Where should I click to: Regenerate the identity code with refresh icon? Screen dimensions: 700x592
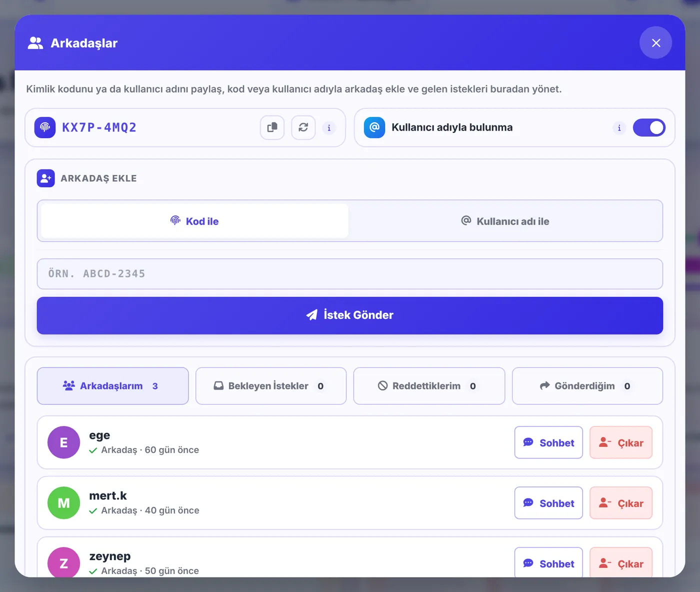click(x=303, y=127)
